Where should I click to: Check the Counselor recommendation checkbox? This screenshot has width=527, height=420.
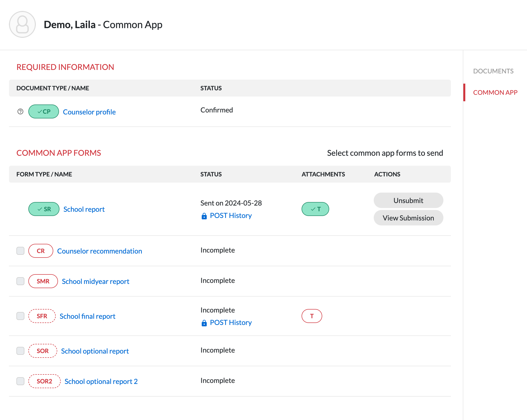(20, 251)
